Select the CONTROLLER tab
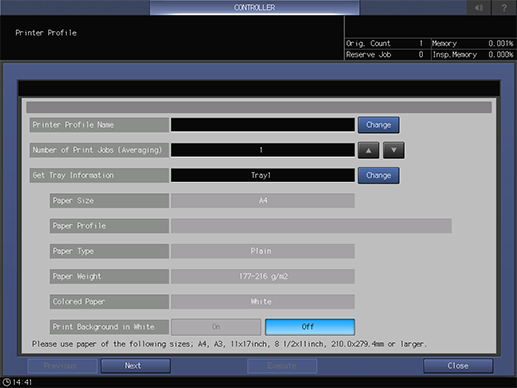This screenshot has width=517, height=388. [254, 7]
